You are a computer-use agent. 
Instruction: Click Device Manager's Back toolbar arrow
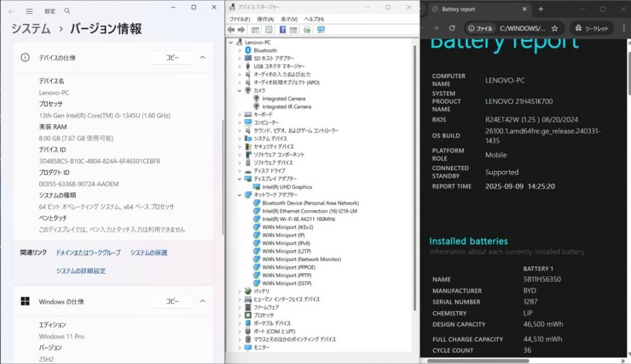coord(231,30)
